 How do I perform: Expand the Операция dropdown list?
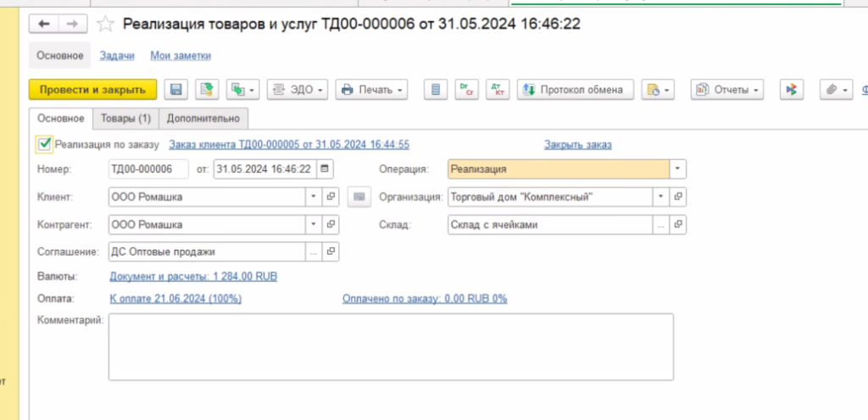[678, 169]
